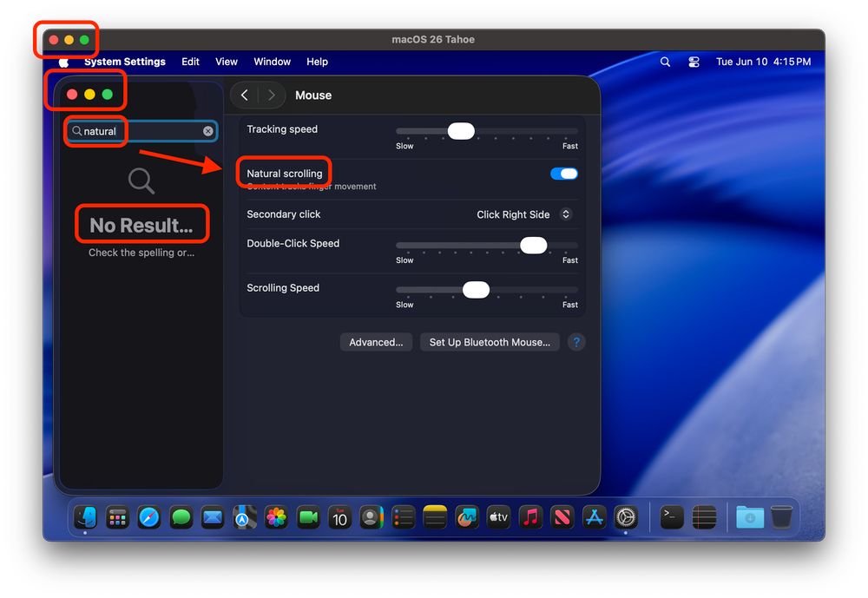The image size is (868, 598).
Task: Go forward with the forward chevron
Action: [271, 95]
